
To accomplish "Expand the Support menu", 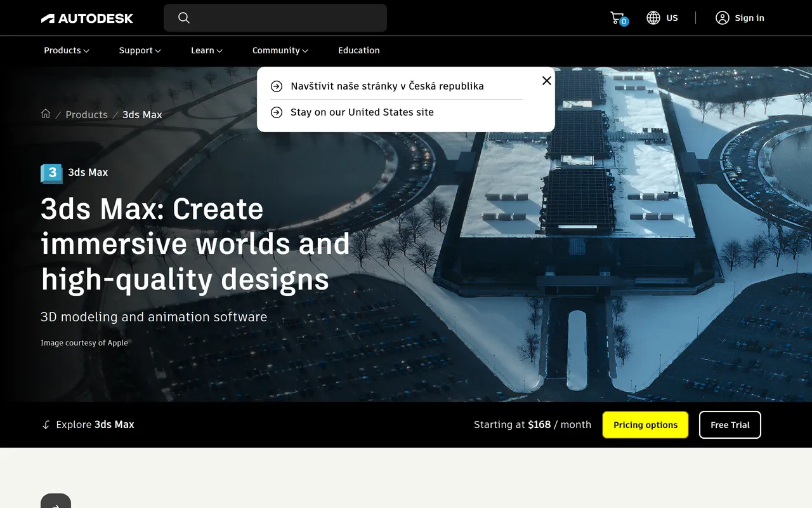I will pos(140,50).
